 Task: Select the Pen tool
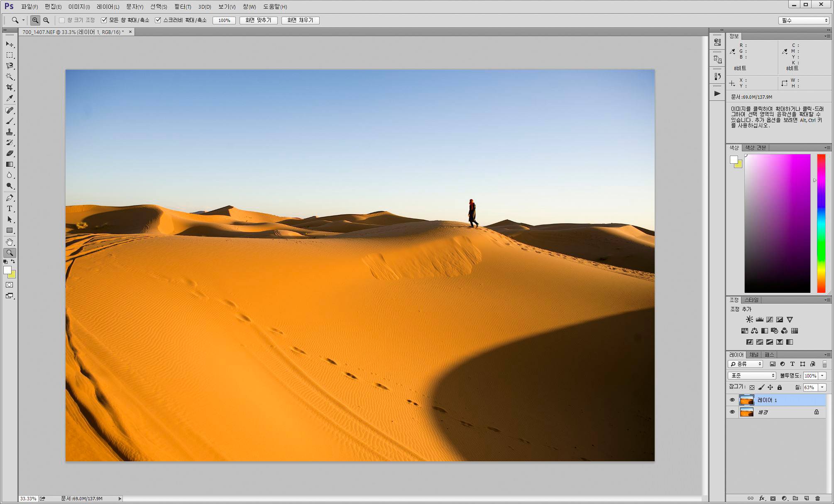click(10, 198)
